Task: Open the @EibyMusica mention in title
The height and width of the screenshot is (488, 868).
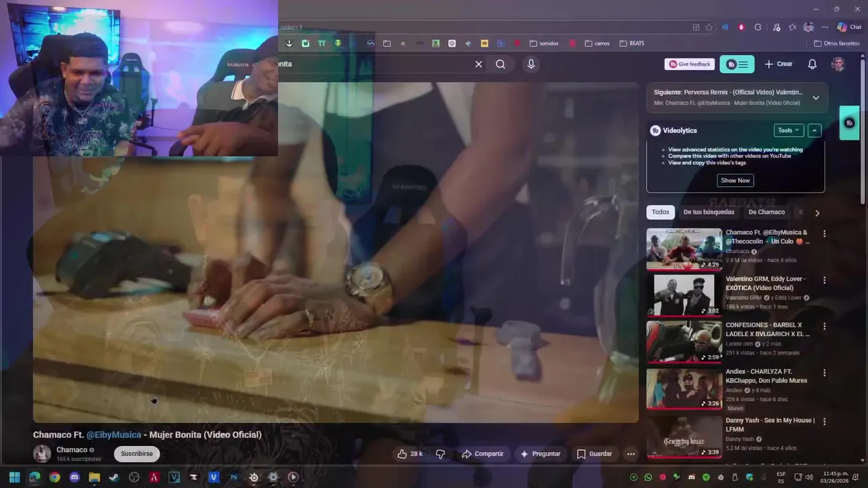Action: [114, 435]
